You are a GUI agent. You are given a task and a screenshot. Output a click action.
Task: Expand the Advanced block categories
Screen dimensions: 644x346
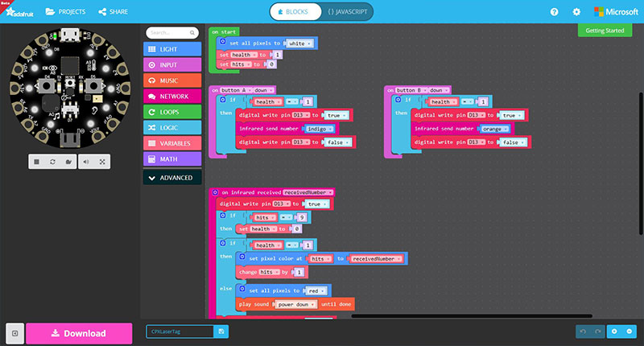click(172, 178)
